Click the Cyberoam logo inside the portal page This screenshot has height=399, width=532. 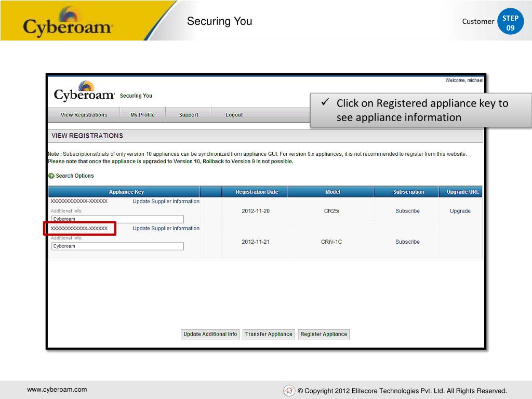point(84,91)
